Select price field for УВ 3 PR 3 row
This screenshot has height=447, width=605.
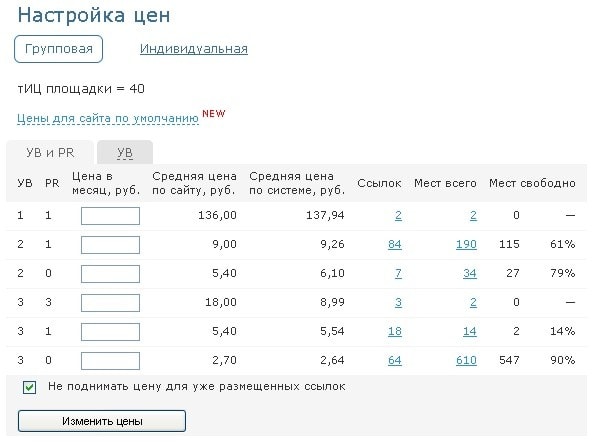click(x=110, y=303)
